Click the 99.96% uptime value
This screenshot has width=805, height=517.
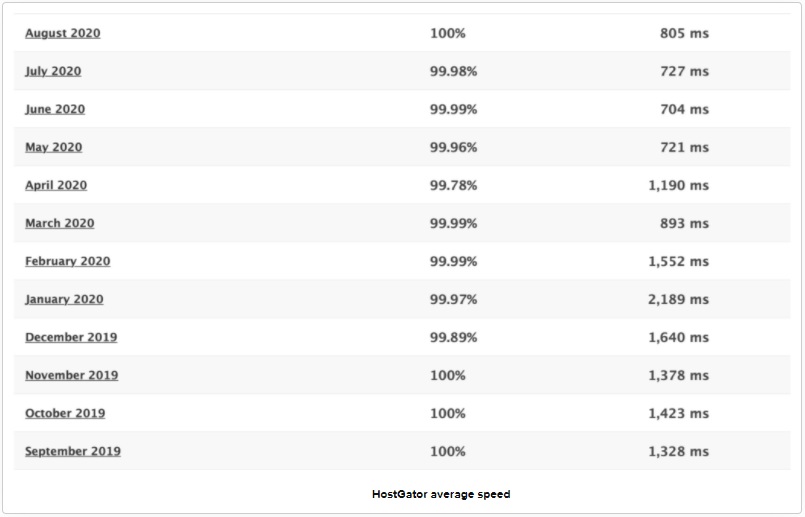pyautogui.click(x=453, y=147)
